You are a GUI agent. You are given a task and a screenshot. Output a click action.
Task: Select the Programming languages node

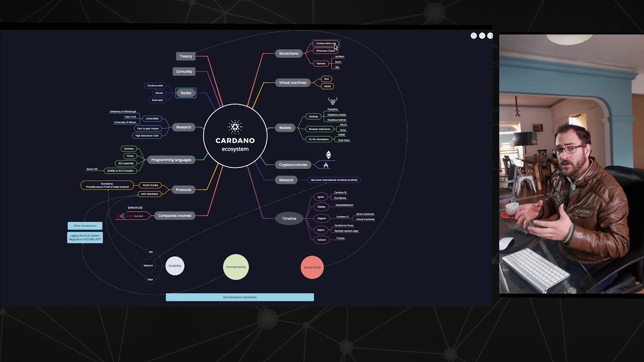[171, 160]
